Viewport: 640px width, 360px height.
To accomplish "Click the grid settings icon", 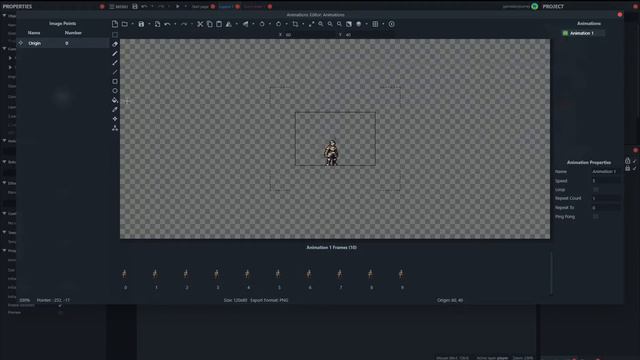I will (x=375, y=24).
